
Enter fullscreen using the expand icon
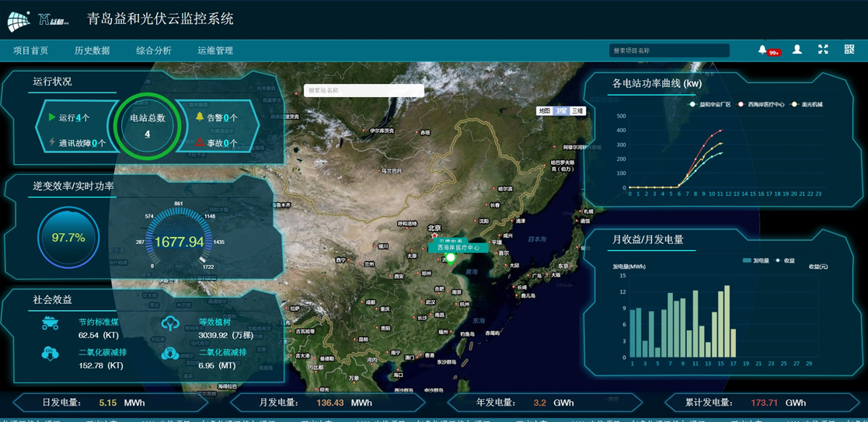pos(823,50)
